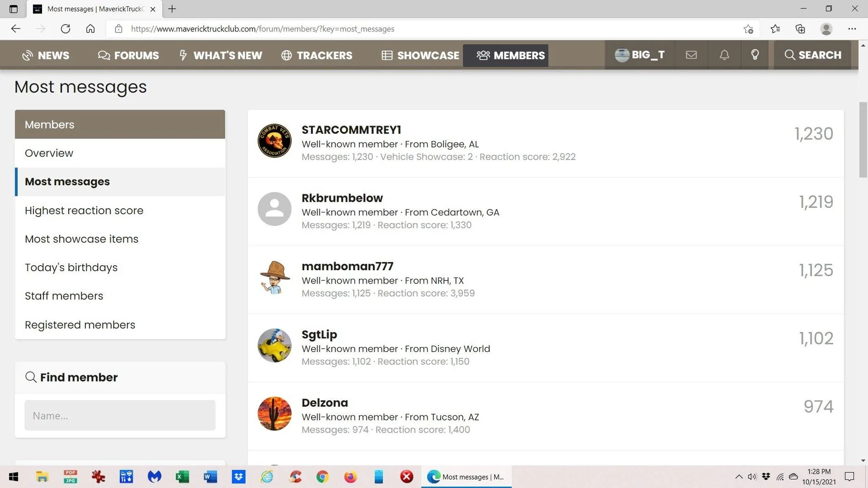
Task: Open browser Collections
Action: [800, 29]
